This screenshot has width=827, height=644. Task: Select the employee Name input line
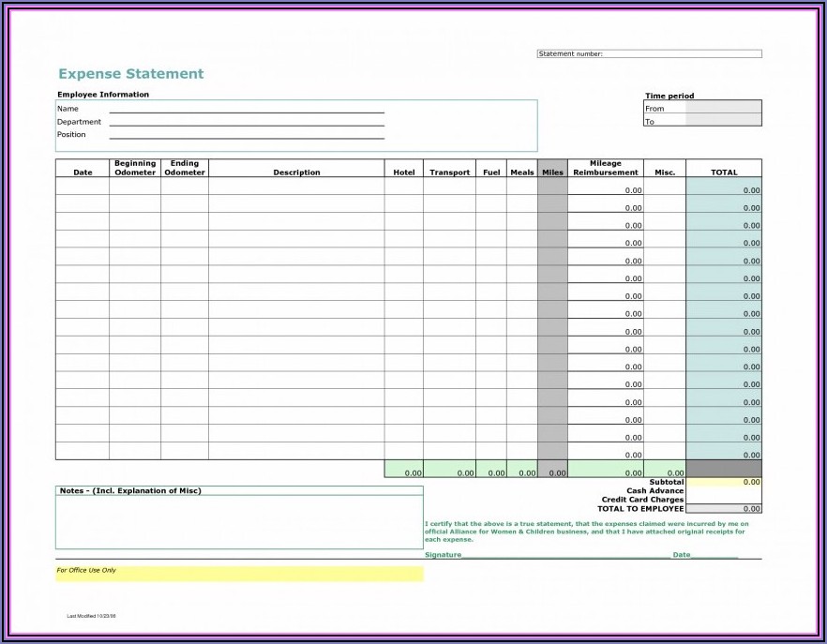pos(247,109)
